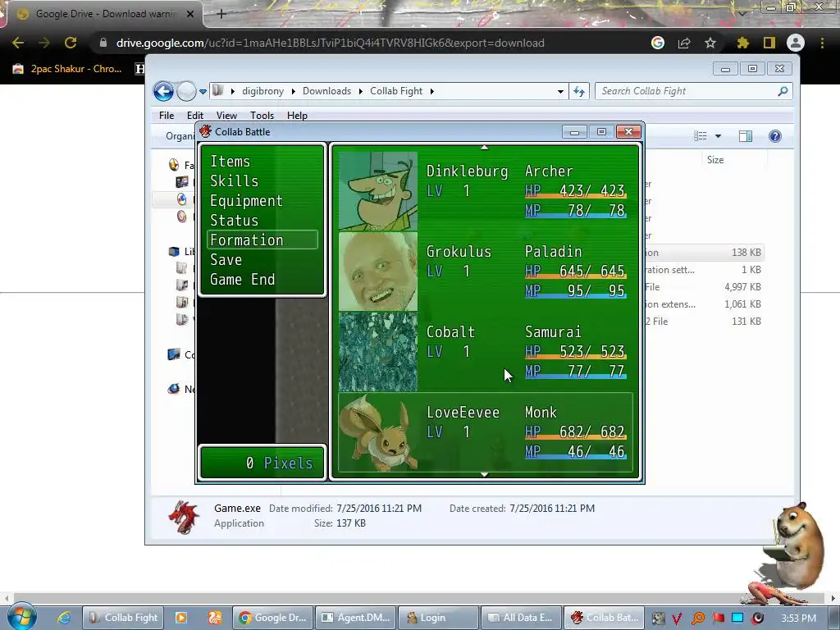Screen dimensions: 840x630
Task: Click the digibrony breadcrumb
Action: click(262, 91)
